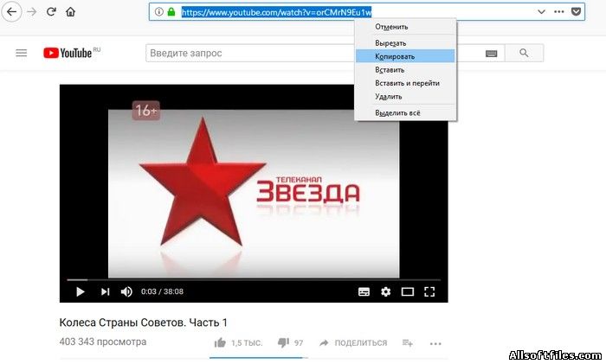Toggle subtitles with the captions icon
606x364 pixels.
(x=364, y=291)
